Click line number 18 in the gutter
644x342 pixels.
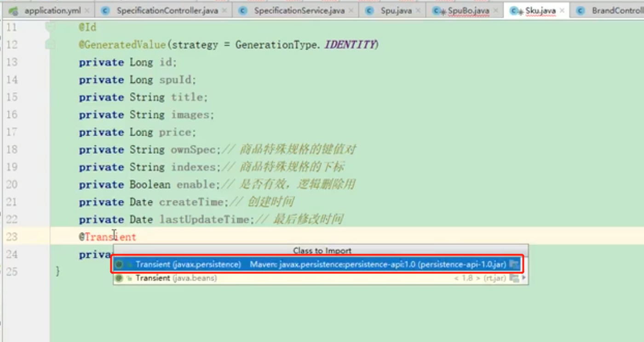(x=11, y=150)
